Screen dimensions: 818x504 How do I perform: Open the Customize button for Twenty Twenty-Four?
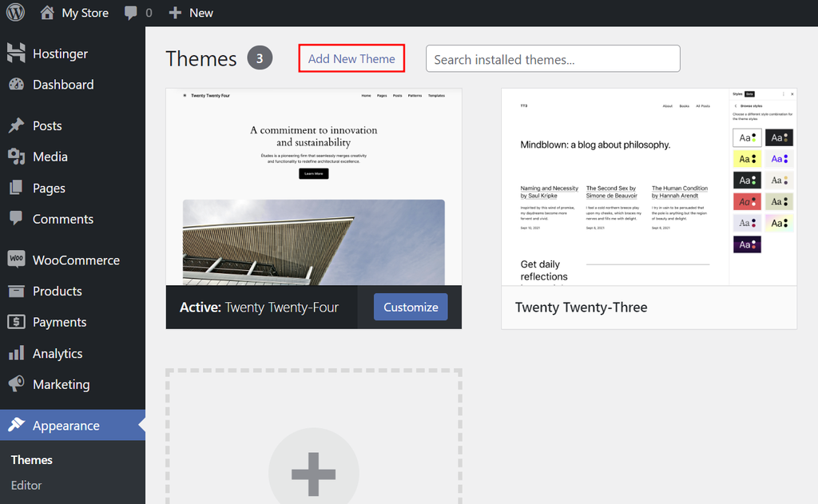tap(410, 307)
